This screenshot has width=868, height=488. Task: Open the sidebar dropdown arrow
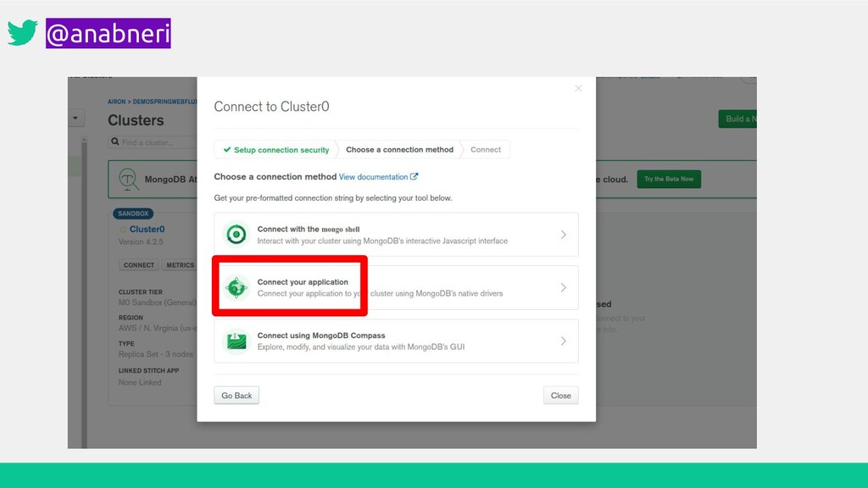(x=75, y=118)
